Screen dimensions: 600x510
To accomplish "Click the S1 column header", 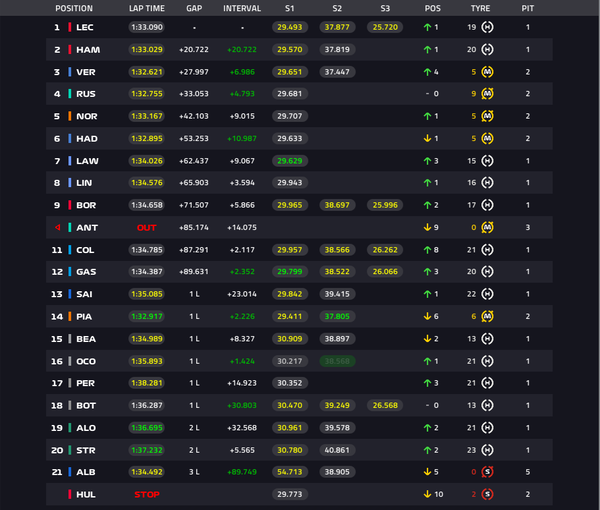I will 290,8.
